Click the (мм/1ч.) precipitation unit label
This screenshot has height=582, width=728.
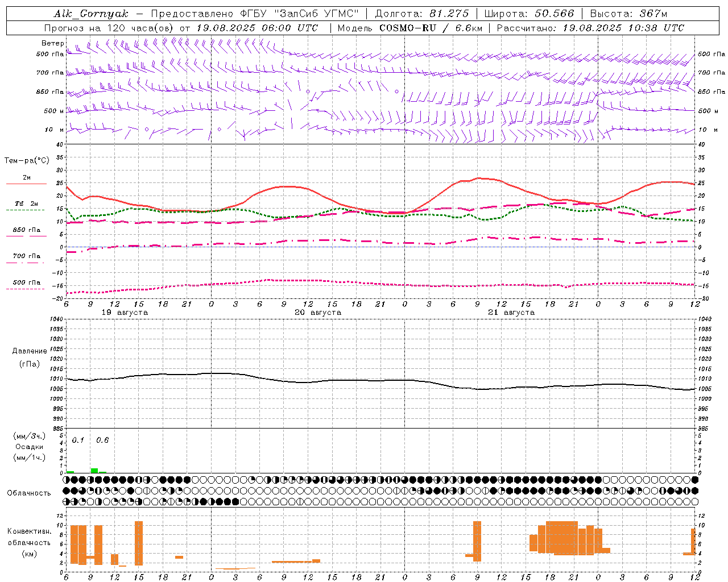30,458
